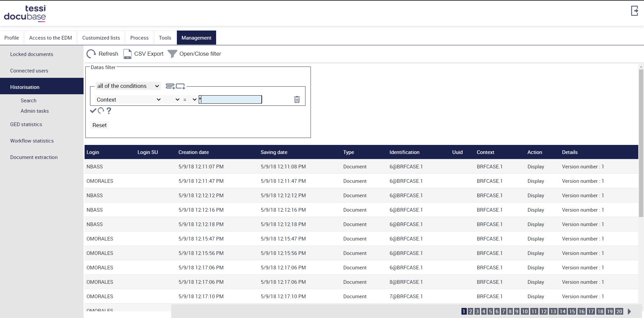
Task: Change the Context field selector
Action: (129, 99)
